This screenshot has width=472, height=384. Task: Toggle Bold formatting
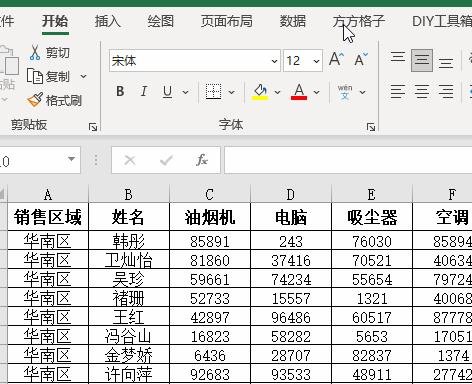point(120,91)
